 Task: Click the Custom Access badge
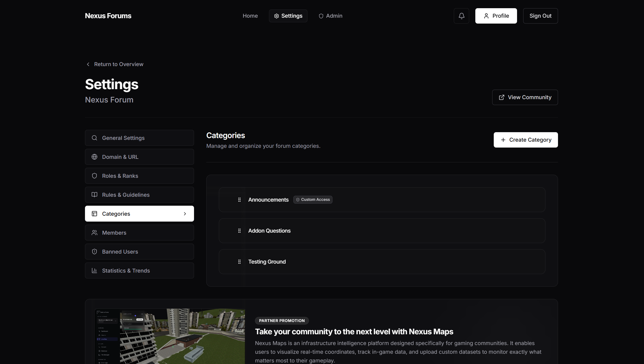[x=313, y=200]
